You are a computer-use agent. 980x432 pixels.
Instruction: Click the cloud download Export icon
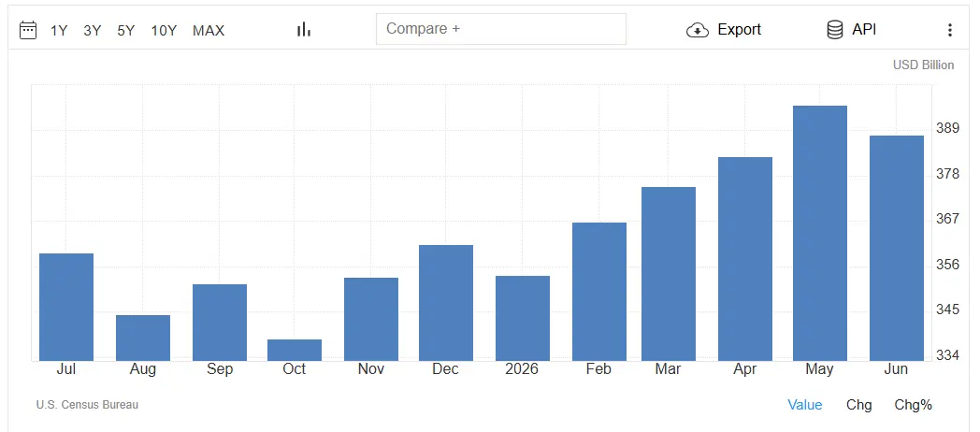698,30
